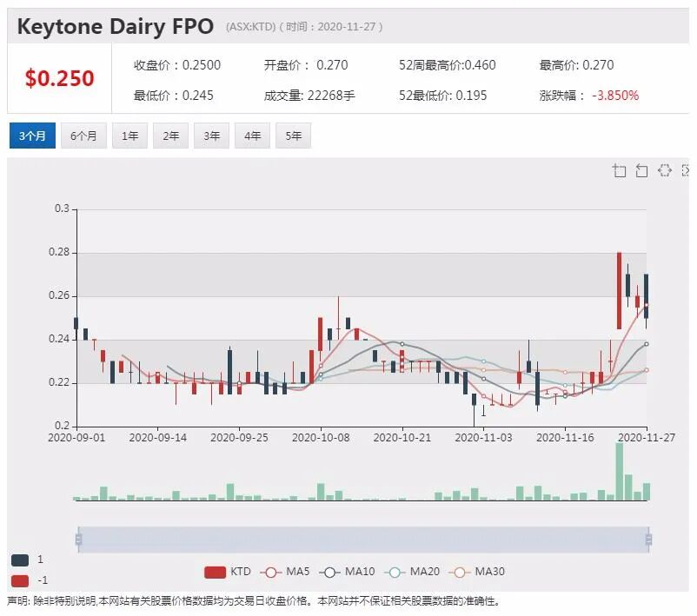Viewport: 697px width, 616px height.
Task: Click the cut-off rightmost toolbox icon
Action: tap(686, 170)
